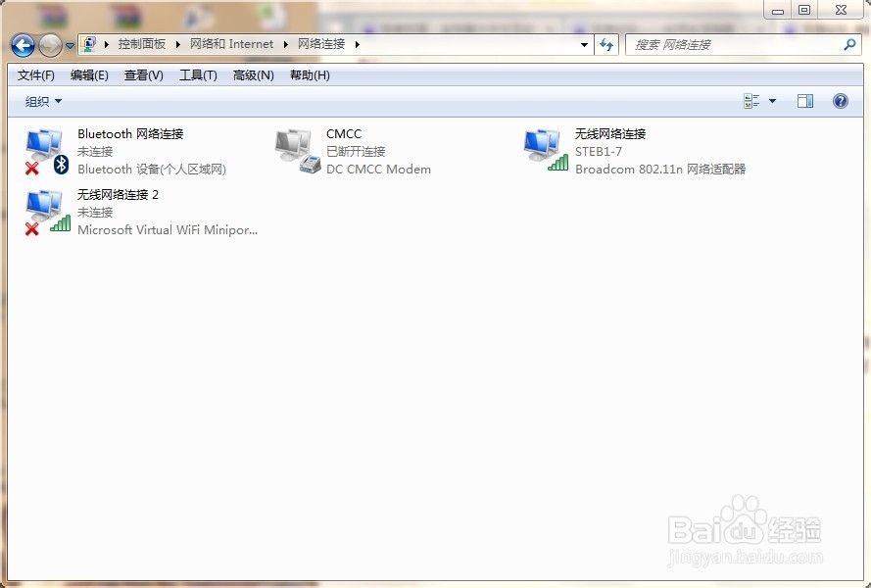
Task: Click the network icon at the address bar's left
Action: [x=89, y=44]
